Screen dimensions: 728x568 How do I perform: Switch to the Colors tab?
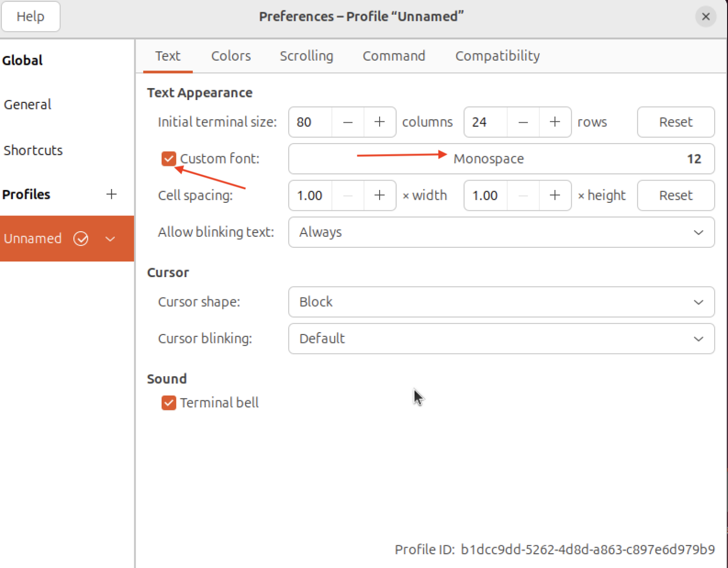231,56
